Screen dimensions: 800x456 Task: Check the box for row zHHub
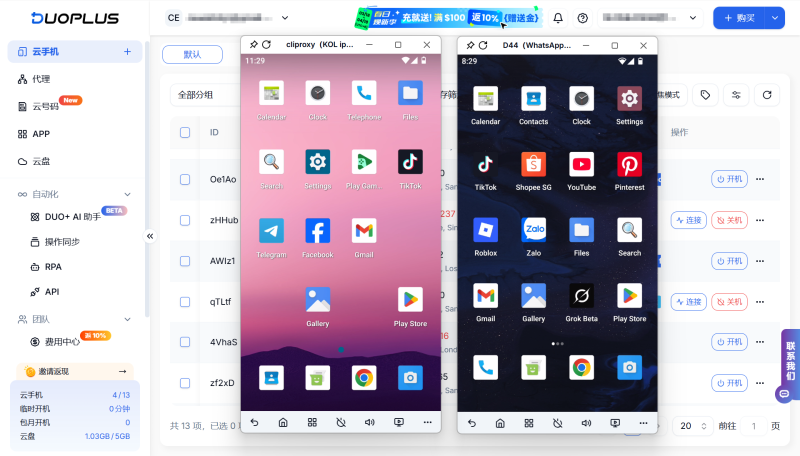coord(185,220)
